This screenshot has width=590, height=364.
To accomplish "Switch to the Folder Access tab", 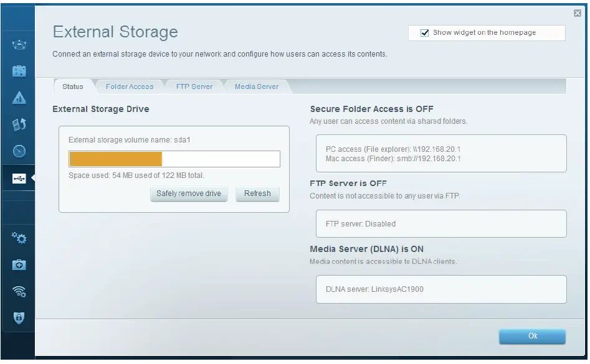I will click(129, 86).
